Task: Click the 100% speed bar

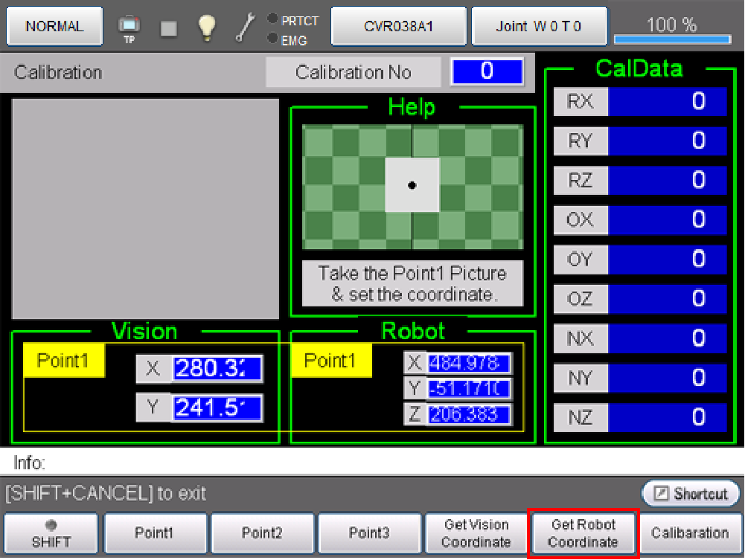Action: click(671, 28)
